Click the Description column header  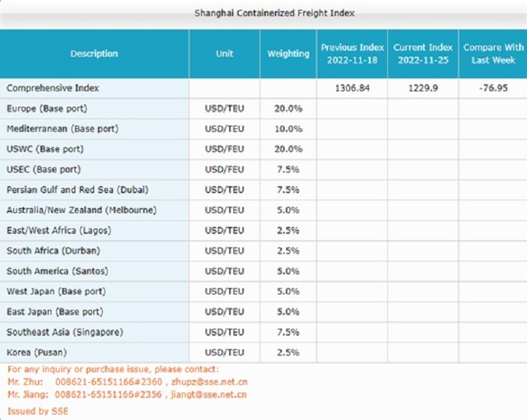[94, 53]
